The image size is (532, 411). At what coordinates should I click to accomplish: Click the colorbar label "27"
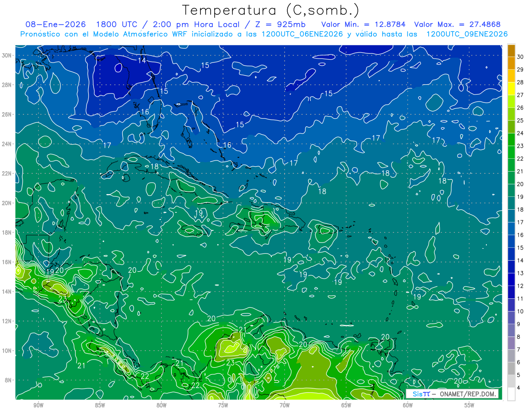[520, 95]
